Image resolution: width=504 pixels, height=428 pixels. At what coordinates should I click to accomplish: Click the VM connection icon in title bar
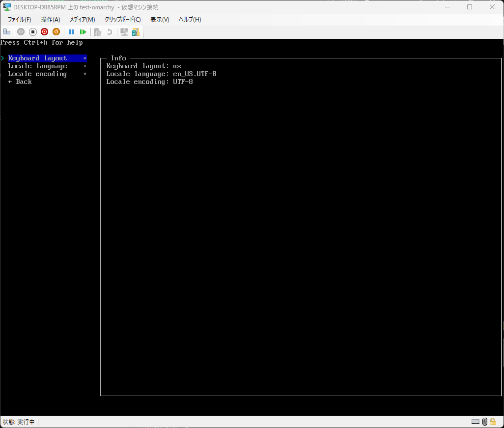point(7,7)
